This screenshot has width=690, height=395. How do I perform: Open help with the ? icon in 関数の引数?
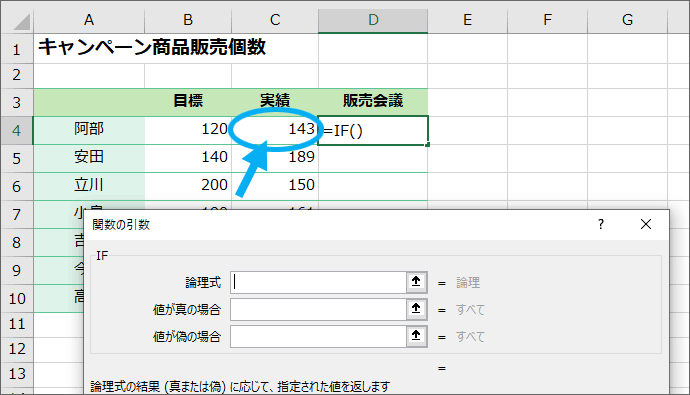(x=601, y=224)
